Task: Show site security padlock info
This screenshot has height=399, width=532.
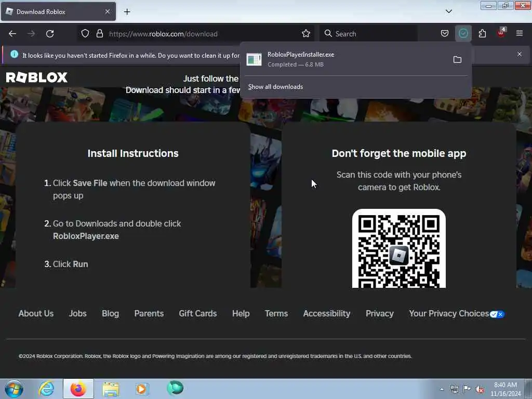Action: 99,33
